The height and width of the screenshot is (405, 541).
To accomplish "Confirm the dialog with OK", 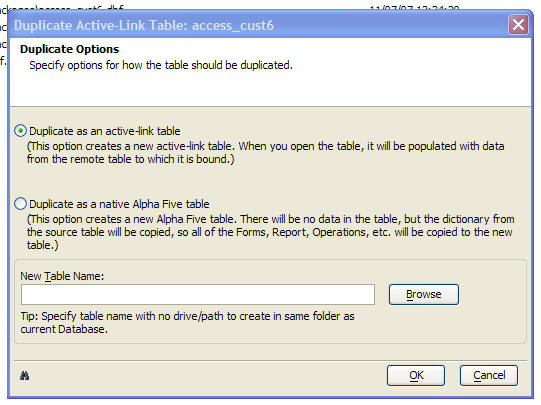I will (416, 375).
